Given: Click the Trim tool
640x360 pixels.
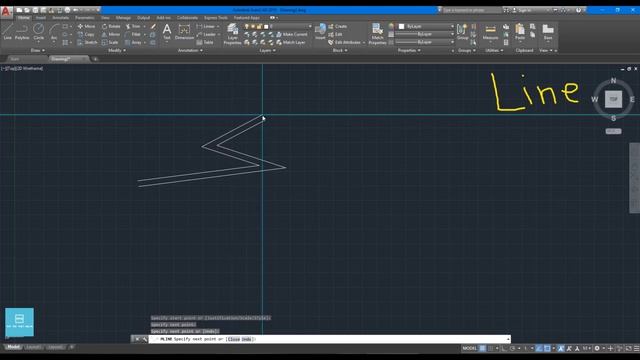Looking at the screenshot, I should (x=133, y=26).
